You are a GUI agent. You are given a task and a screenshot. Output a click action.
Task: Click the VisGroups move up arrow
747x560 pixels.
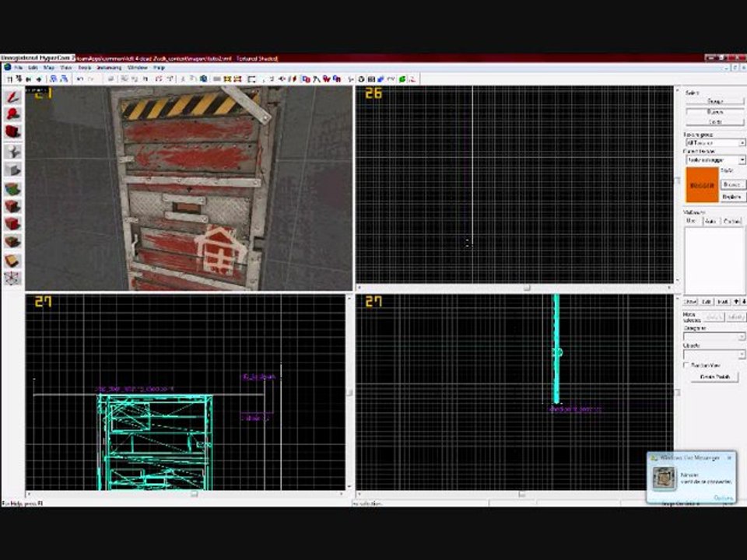[737, 302]
